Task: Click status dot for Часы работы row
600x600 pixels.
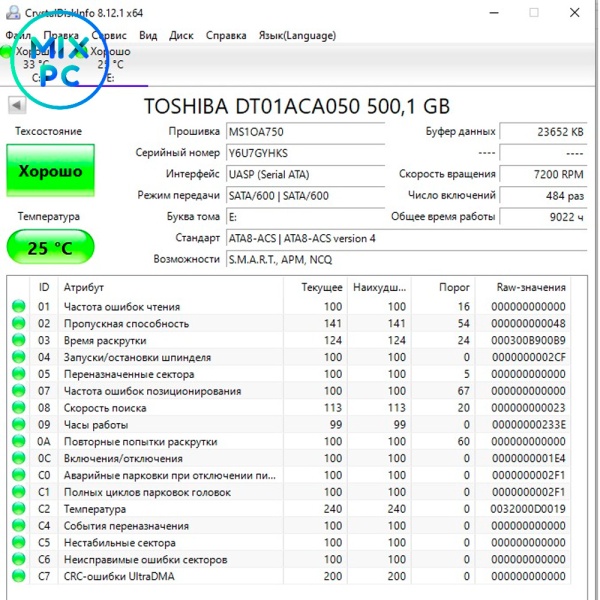Action: (x=18, y=424)
